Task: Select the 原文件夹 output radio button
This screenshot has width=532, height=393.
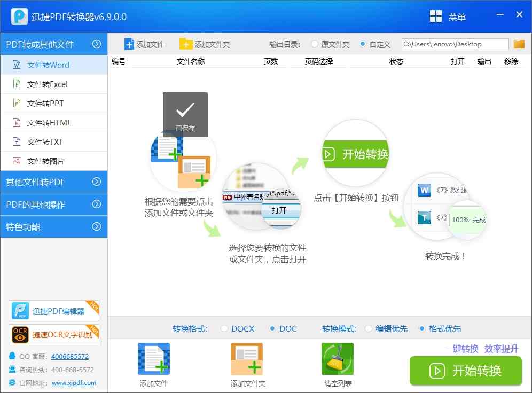Action: tap(315, 44)
